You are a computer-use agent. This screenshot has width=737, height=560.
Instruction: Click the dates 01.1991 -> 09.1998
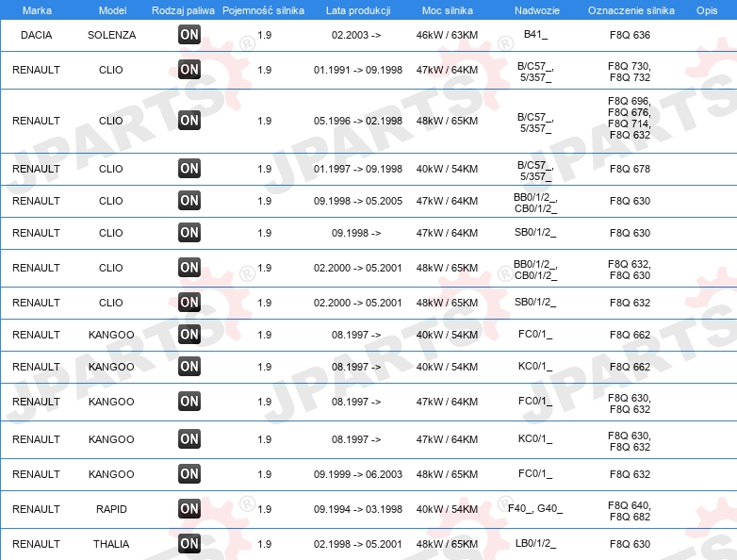pyautogui.click(x=358, y=70)
